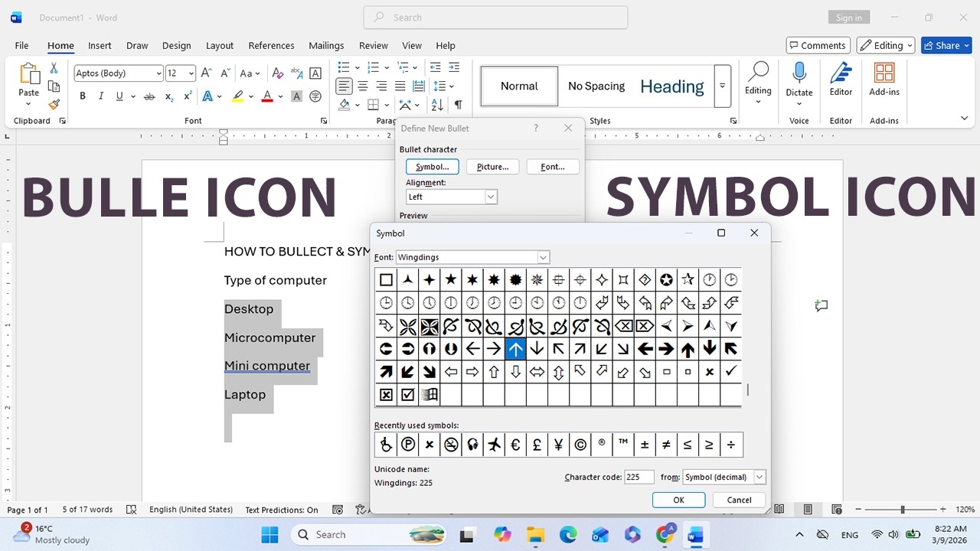
Task: Toggle Superscript formatting
Action: [188, 96]
